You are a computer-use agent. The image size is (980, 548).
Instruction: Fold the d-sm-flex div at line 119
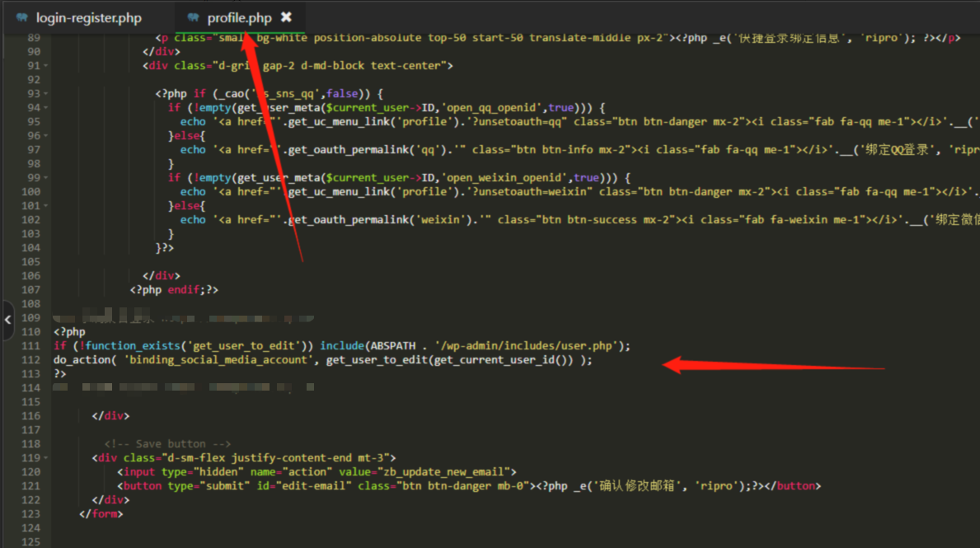(x=46, y=458)
